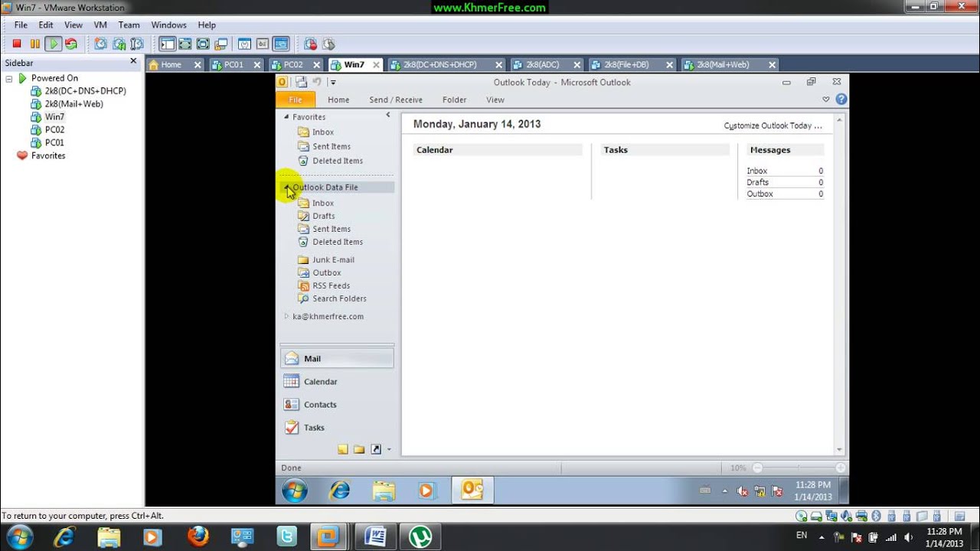Select the Tasks navigation button

pyautogui.click(x=337, y=427)
